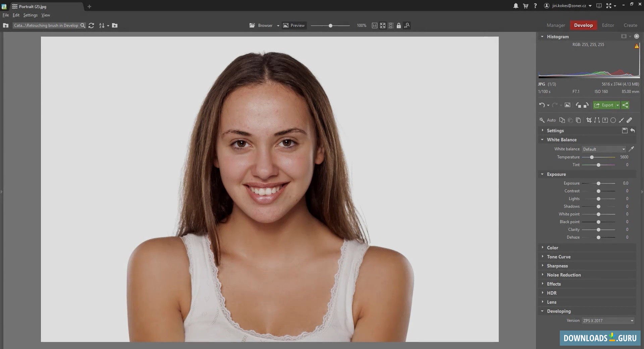Rotate the image left
The height and width of the screenshot is (349, 644).
click(578, 105)
